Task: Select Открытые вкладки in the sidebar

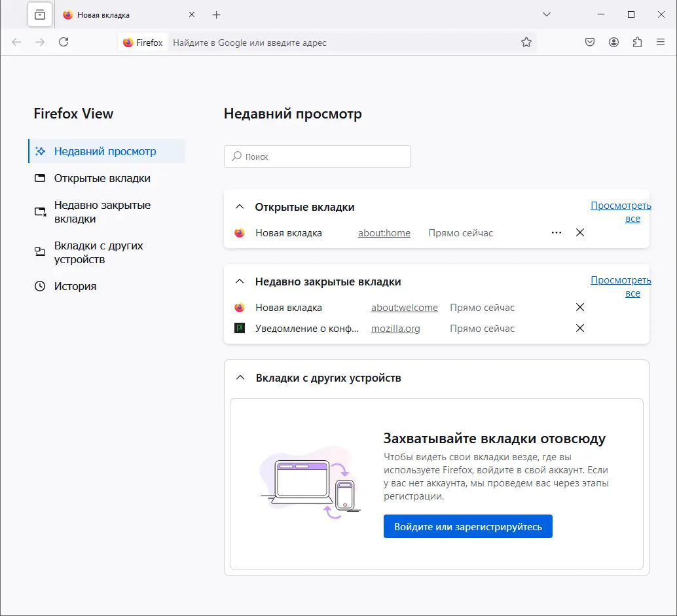Action: click(101, 178)
